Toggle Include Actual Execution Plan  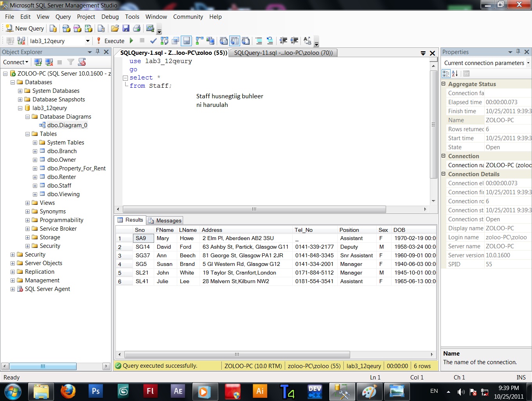[199, 41]
